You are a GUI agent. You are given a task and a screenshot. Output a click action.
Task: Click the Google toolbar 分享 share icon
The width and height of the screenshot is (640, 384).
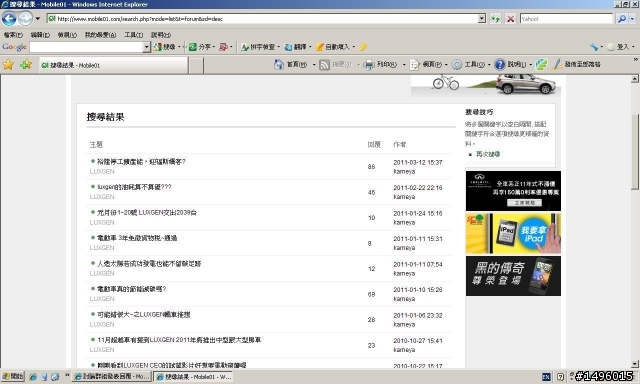click(x=193, y=47)
